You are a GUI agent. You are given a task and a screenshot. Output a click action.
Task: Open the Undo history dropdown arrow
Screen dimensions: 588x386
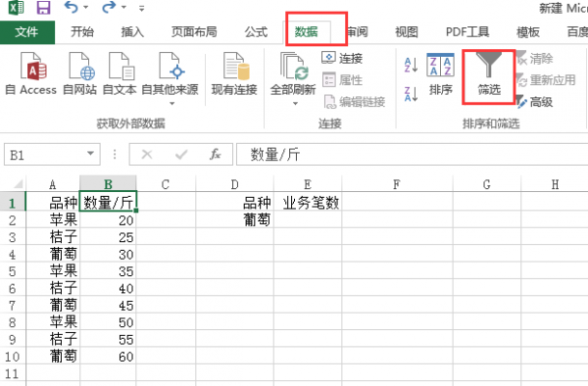(86, 7)
